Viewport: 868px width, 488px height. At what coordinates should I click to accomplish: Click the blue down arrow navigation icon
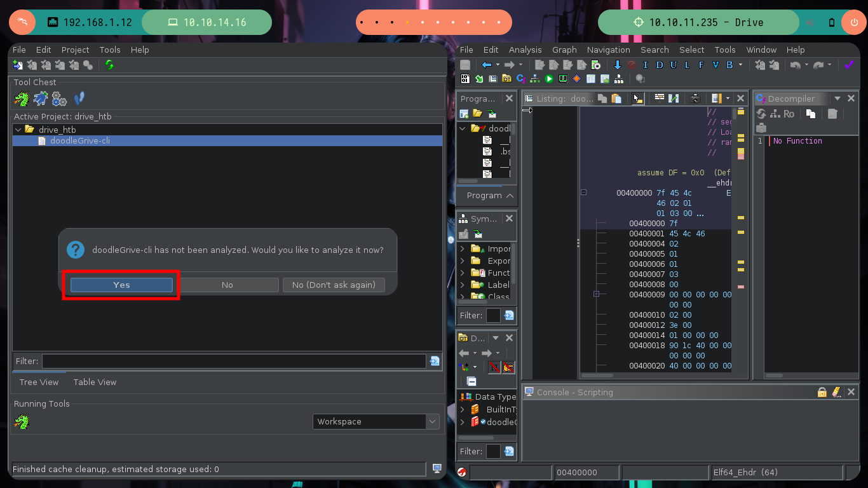coord(617,65)
